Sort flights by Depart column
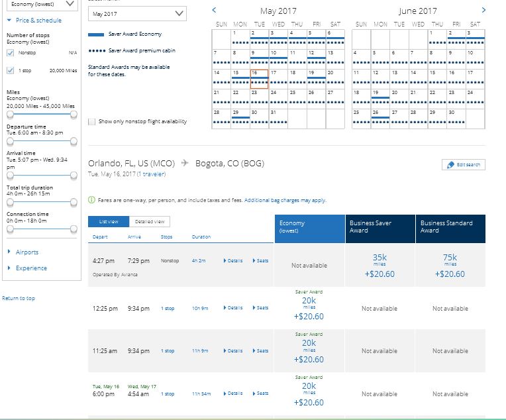The image size is (506, 420). pyautogui.click(x=100, y=236)
